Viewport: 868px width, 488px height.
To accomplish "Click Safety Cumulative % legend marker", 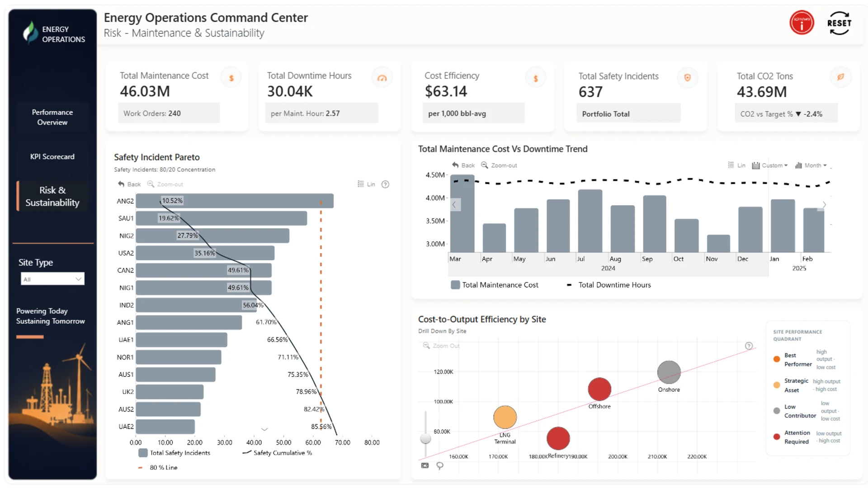I will [247, 452].
